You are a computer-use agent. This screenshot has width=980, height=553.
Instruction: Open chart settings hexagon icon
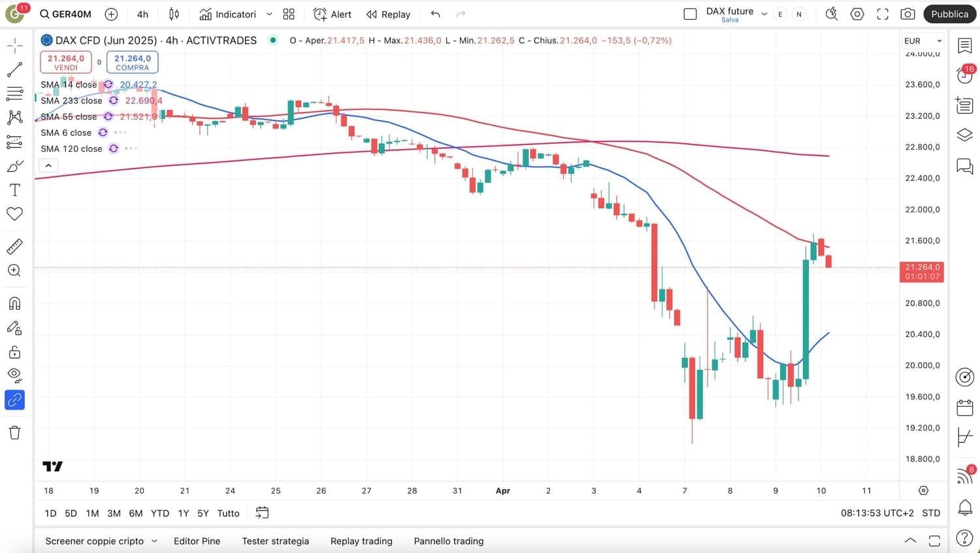point(857,14)
